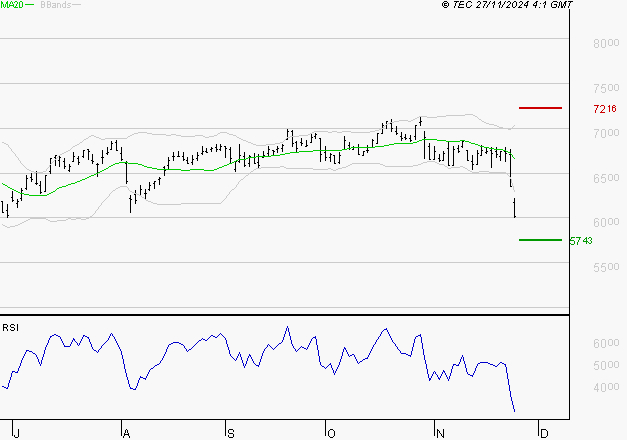Click the 5743 support price label

[580, 241]
